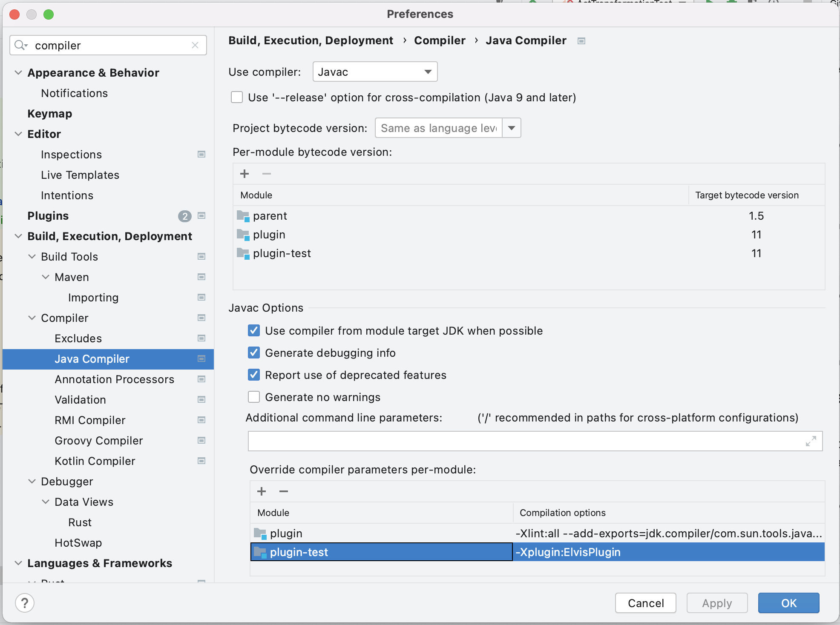This screenshot has width=840, height=625.
Task: Open help with the question mark button
Action: pyautogui.click(x=25, y=603)
